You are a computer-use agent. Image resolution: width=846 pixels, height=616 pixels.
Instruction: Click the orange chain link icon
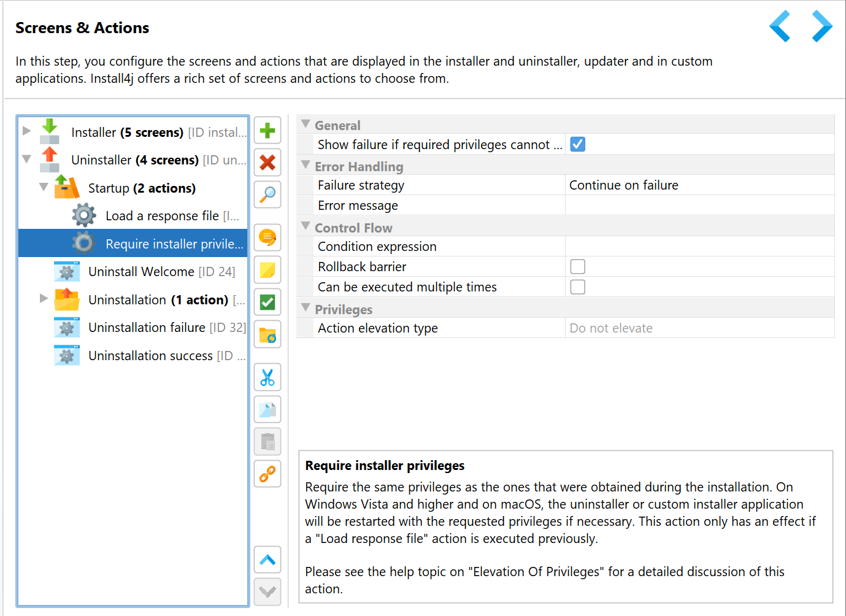click(267, 474)
